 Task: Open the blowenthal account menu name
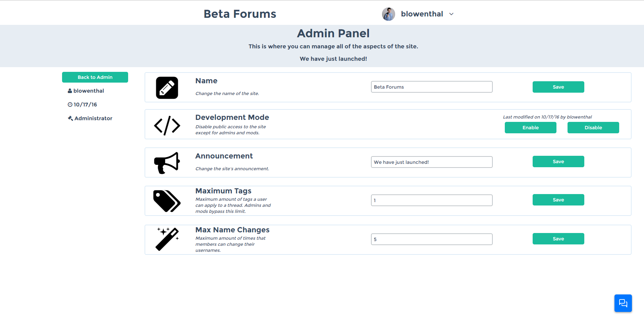point(422,14)
